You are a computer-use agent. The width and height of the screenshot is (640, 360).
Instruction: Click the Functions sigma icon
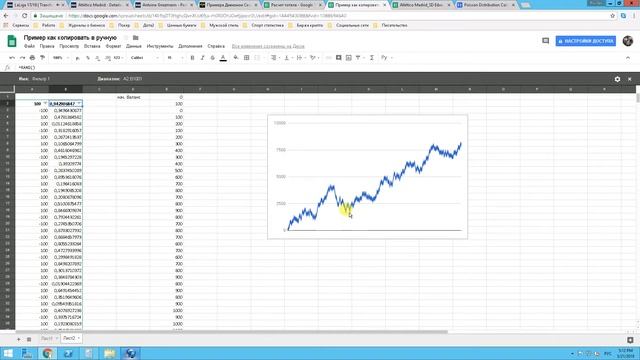point(372,58)
